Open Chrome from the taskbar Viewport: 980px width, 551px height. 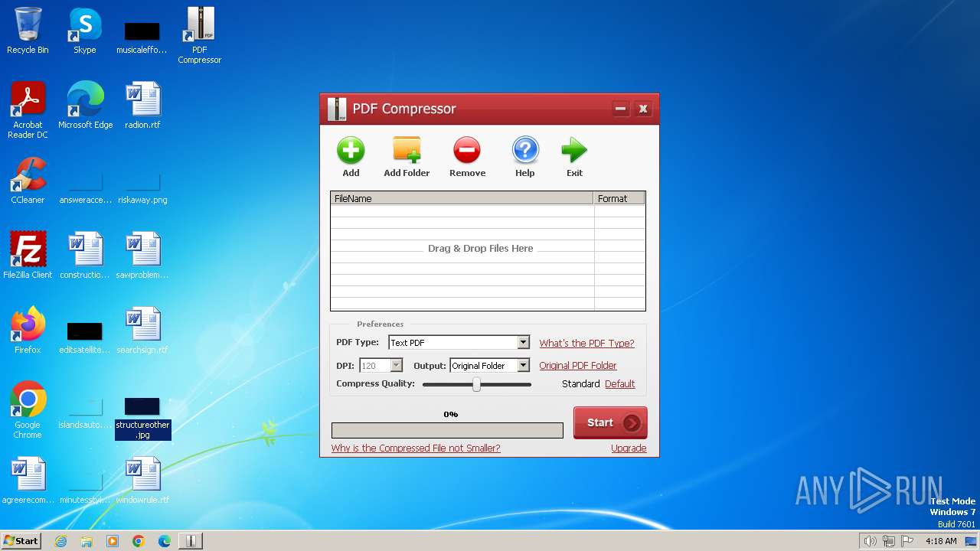(x=139, y=541)
